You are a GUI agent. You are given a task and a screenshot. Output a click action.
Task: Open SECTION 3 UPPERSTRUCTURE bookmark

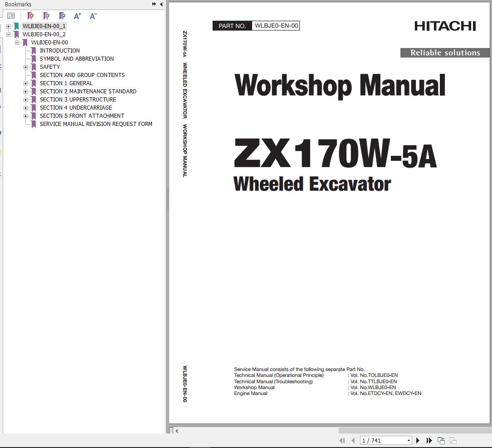[x=78, y=100]
